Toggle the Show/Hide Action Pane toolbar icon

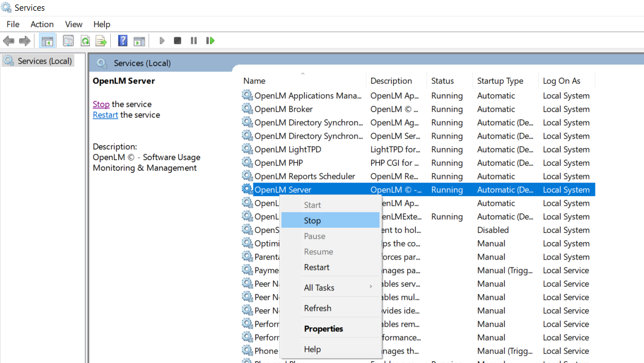[139, 41]
